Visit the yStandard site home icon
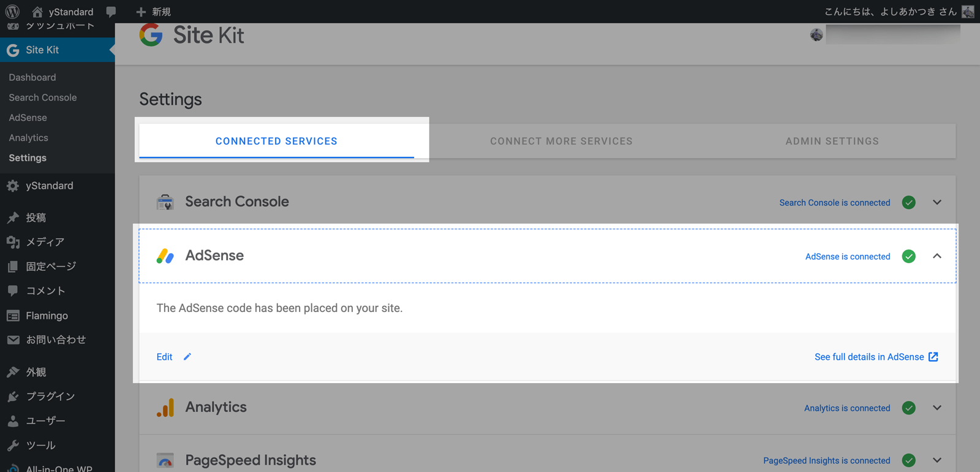The height and width of the screenshot is (472, 980). (x=37, y=12)
